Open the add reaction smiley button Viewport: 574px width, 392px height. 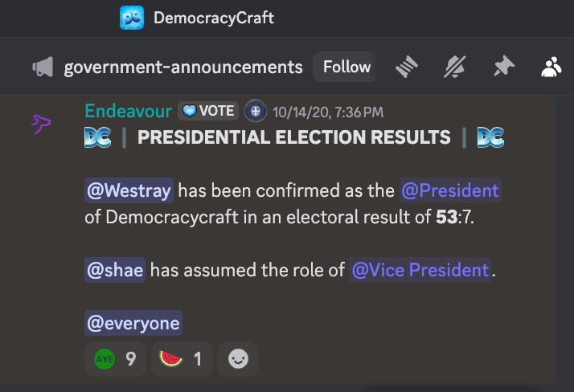pos(238,359)
